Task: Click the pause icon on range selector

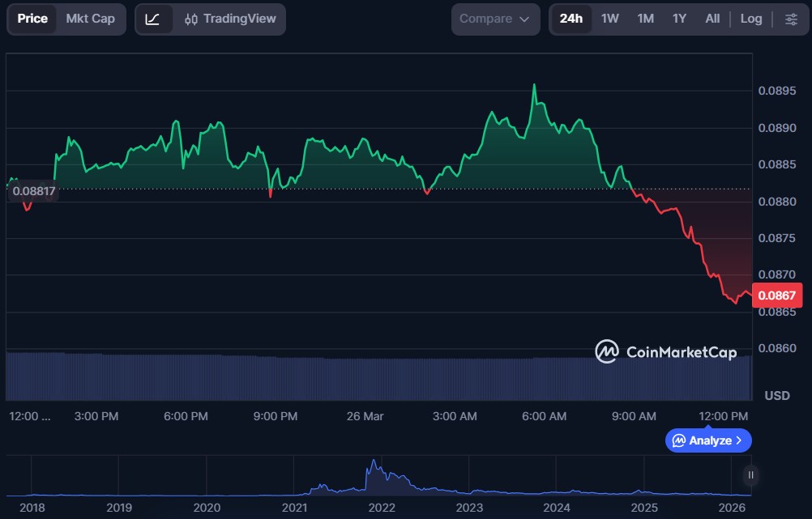Action: (751, 475)
